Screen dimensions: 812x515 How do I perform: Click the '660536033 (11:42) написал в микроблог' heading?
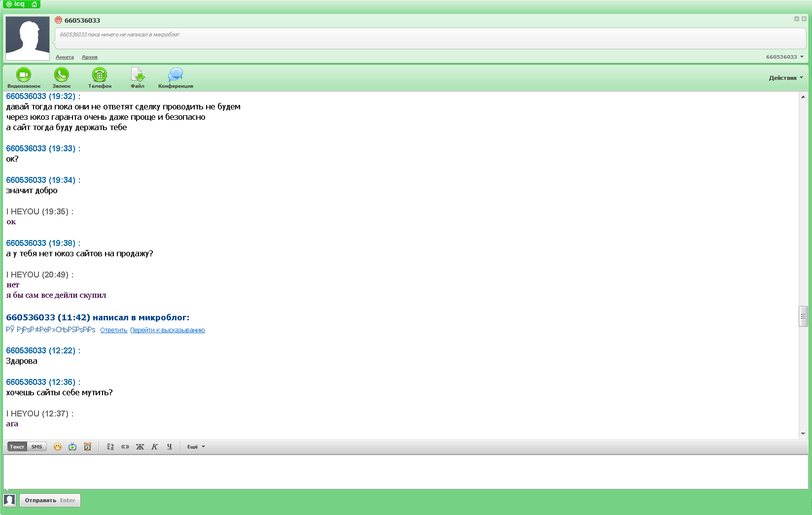pyautogui.click(x=98, y=318)
